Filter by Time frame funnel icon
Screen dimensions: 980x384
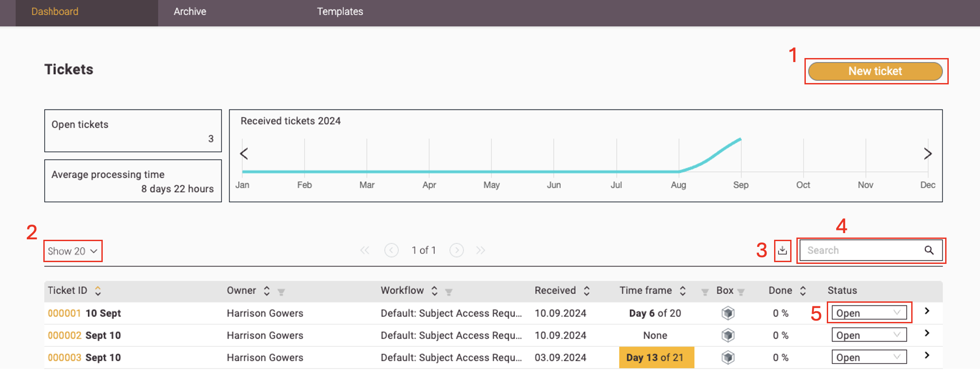click(705, 292)
